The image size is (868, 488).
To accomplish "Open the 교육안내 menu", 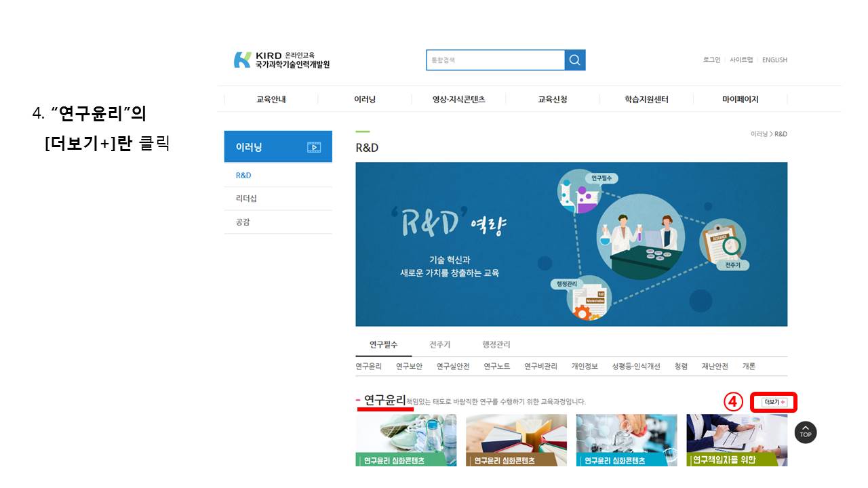I will point(271,100).
